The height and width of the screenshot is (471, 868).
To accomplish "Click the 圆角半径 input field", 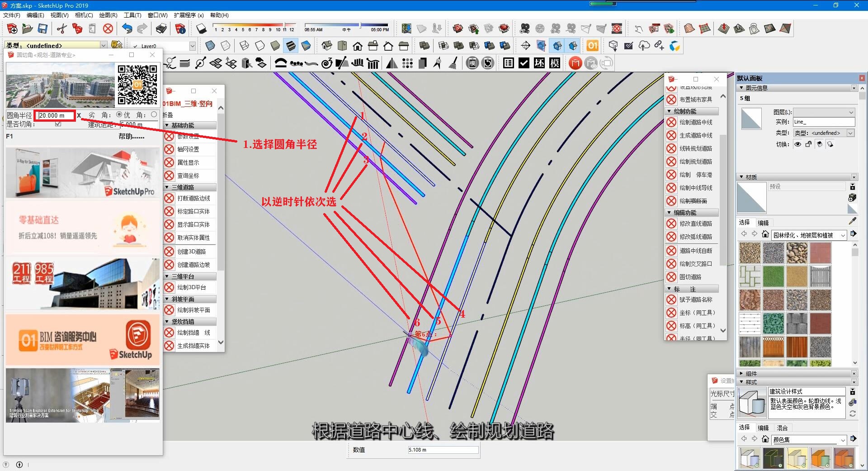I will (56, 115).
